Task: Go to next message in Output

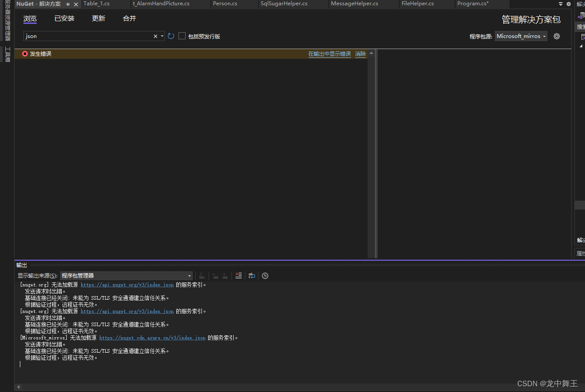Action: pos(225,275)
